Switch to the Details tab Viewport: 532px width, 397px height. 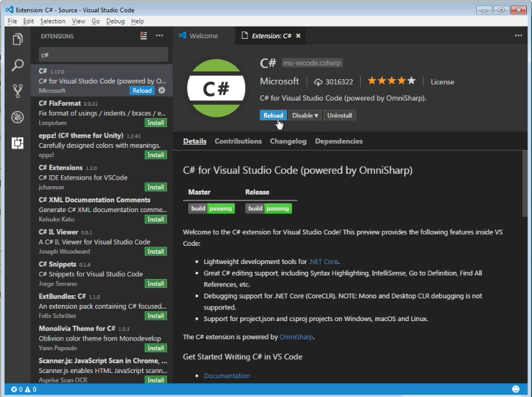click(195, 141)
